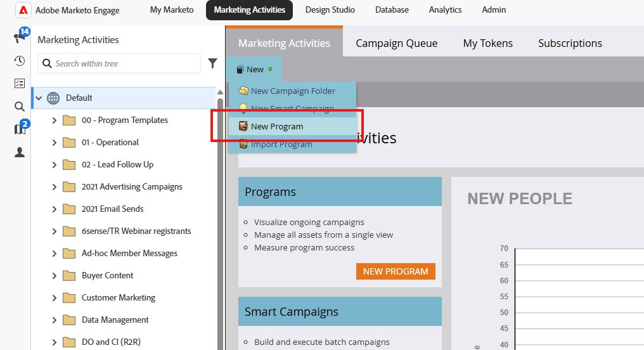
Task: Expand DO and CI (R2R) folder arrow
Action: 55,342
